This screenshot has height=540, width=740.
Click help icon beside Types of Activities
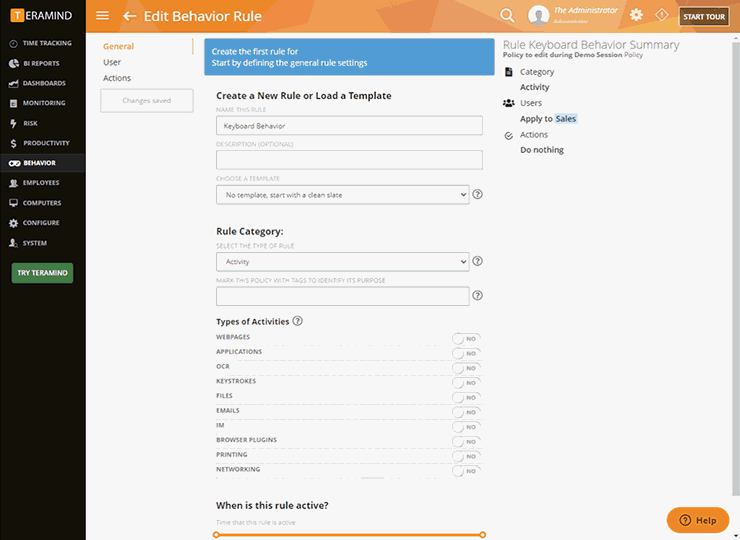click(x=298, y=321)
